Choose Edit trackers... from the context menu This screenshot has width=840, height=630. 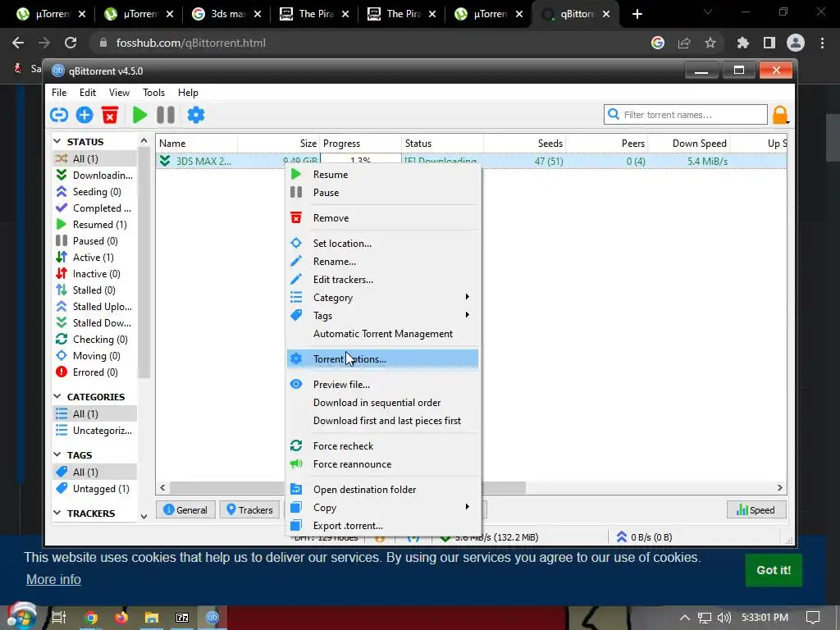(382, 280)
